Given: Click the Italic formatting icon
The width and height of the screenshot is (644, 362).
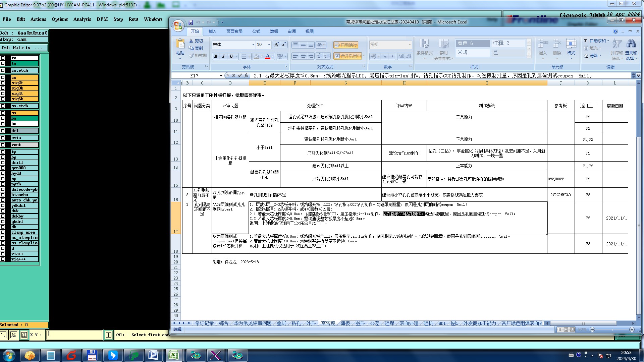Looking at the screenshot, I should pos(223,56).
